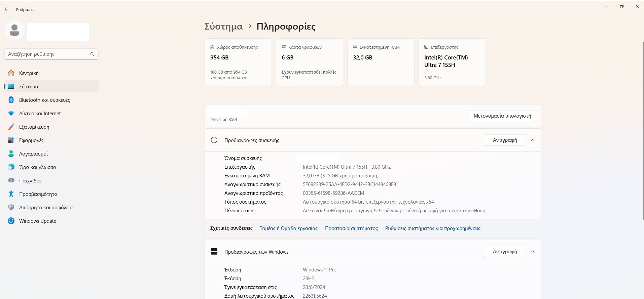Copy device specs with Αντιγραφή button
The height and width of the screenshot is (299, 644).
click(504, 140)
